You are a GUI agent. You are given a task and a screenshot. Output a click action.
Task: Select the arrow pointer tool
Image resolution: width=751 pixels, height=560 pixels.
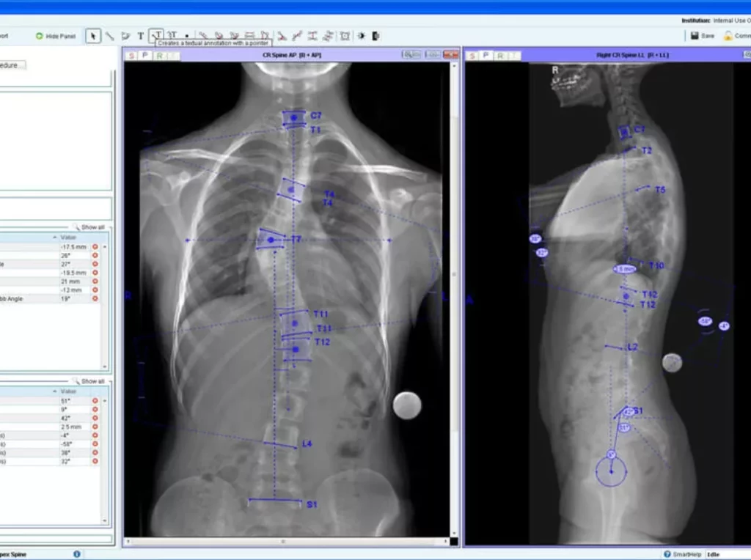[93, 35]
